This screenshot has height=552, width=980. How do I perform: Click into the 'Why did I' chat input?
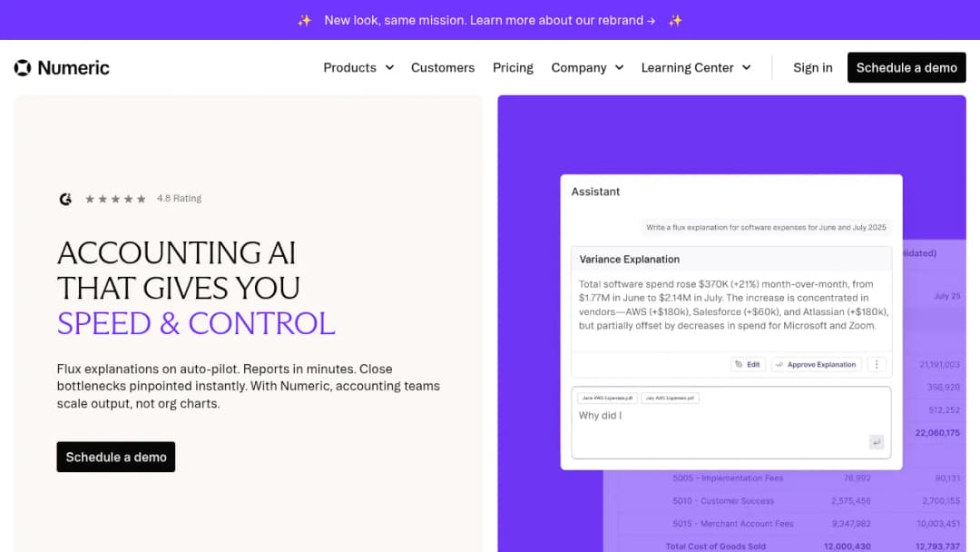731,422
